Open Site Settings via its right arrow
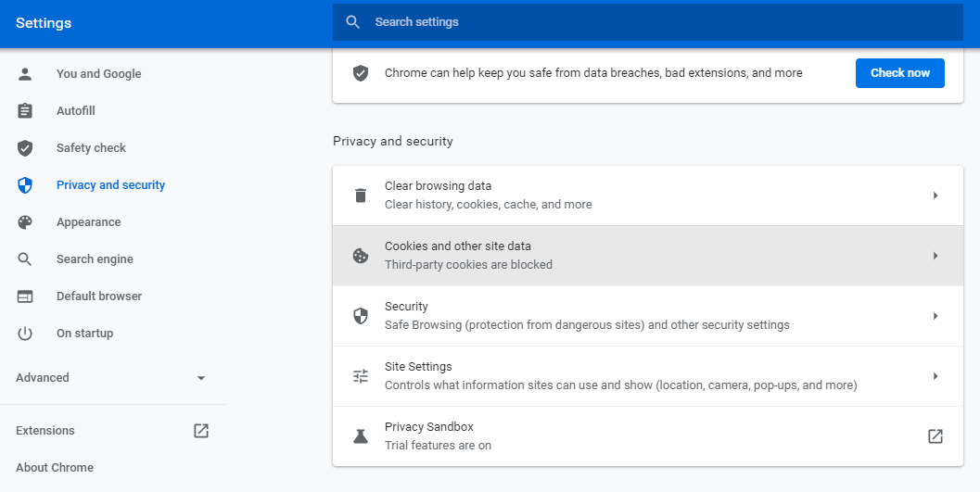The image size is (980, 492). tap(935, 376)
